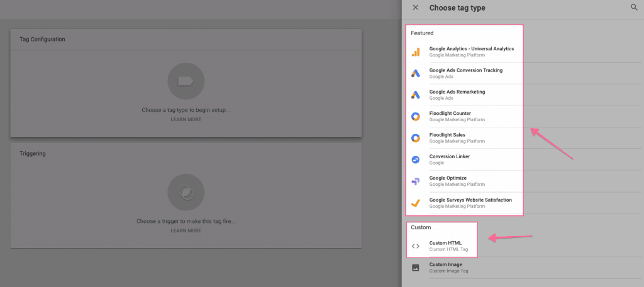The image size is (644, 287).
Task: Select Floodlight Counter tag type
Action: [521, 116]
